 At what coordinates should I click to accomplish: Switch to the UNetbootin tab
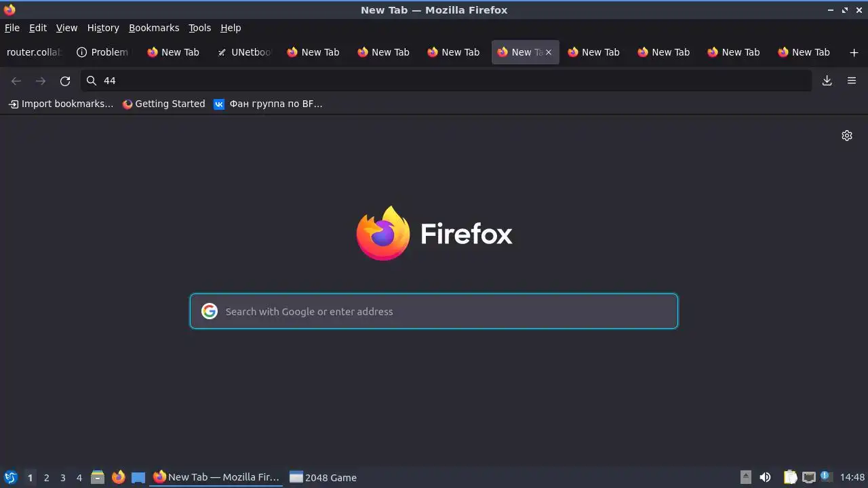point(244,52)
